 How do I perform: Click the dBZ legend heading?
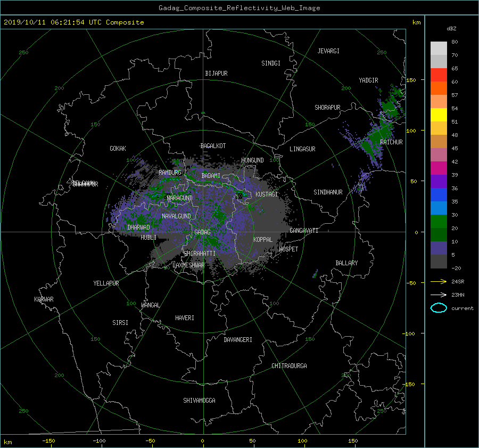[451, 29]
